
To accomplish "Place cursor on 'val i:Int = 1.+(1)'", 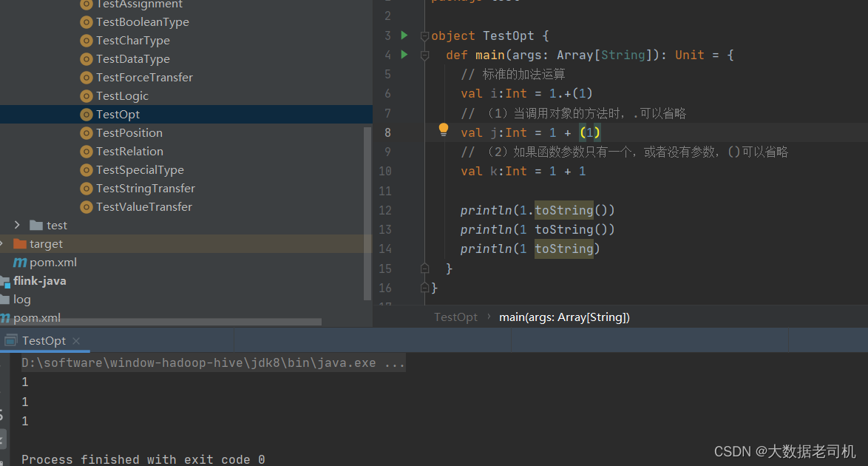I will 526,94.
